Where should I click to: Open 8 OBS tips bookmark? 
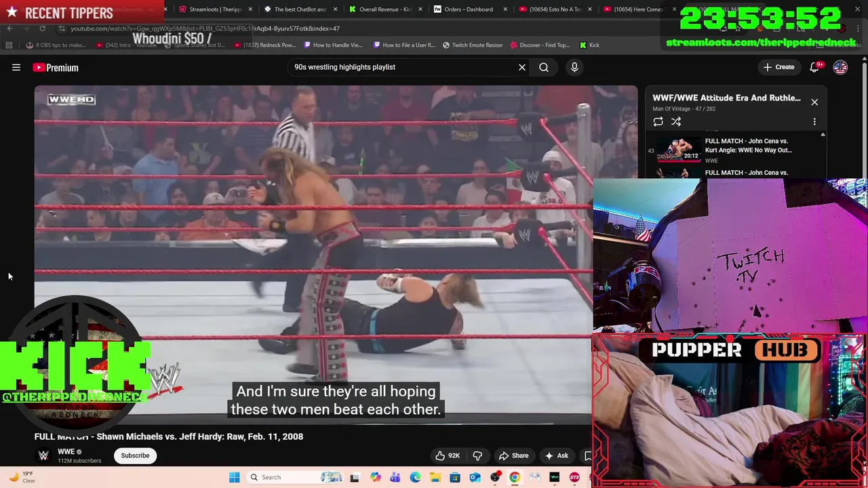(56, 45)
